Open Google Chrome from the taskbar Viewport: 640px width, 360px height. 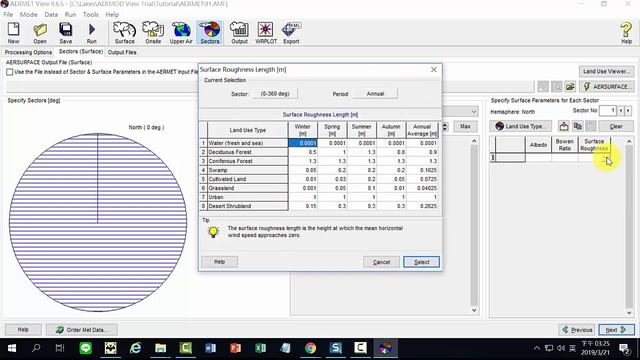point(310,348)
